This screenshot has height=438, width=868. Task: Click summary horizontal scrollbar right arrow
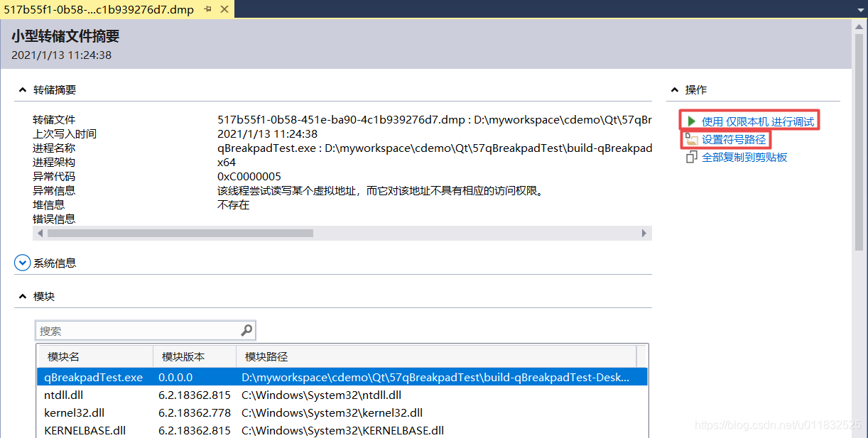[x=644, y=233]
